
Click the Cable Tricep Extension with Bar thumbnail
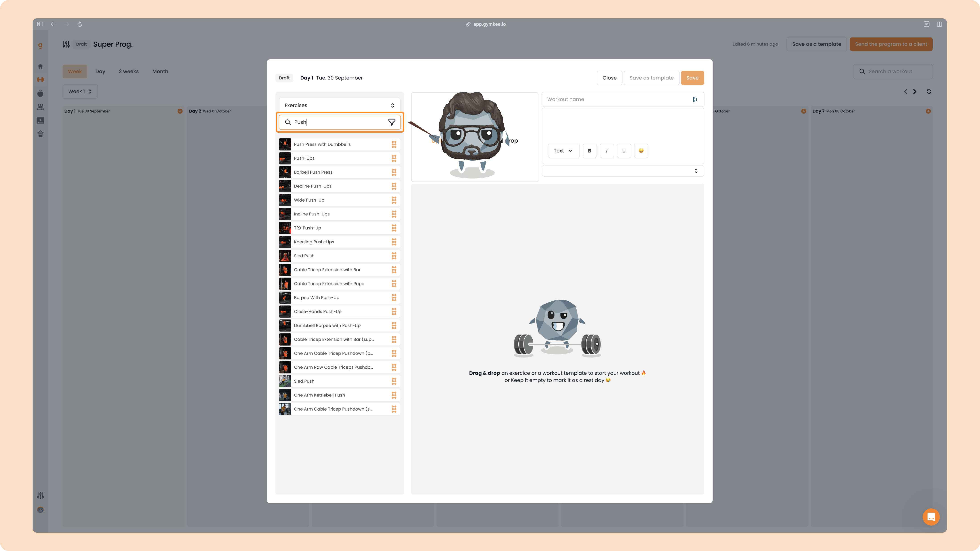pos(285,270)
